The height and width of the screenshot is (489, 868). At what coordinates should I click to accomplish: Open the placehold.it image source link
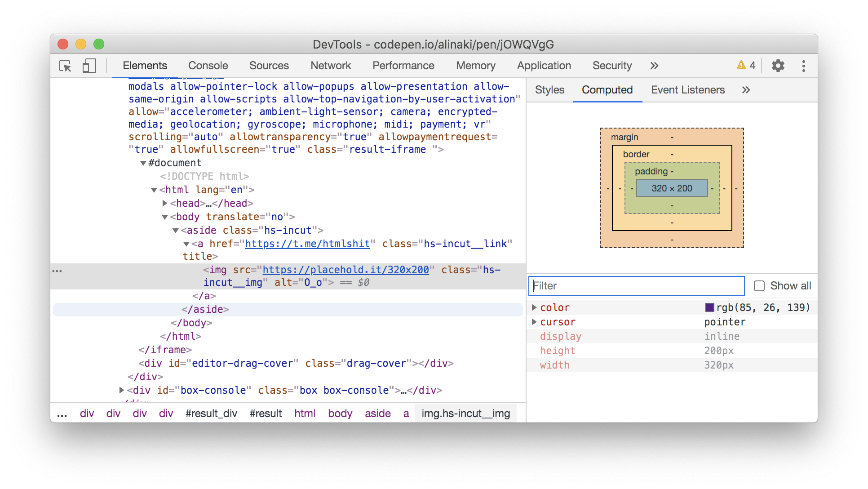[x=345, y=270]
